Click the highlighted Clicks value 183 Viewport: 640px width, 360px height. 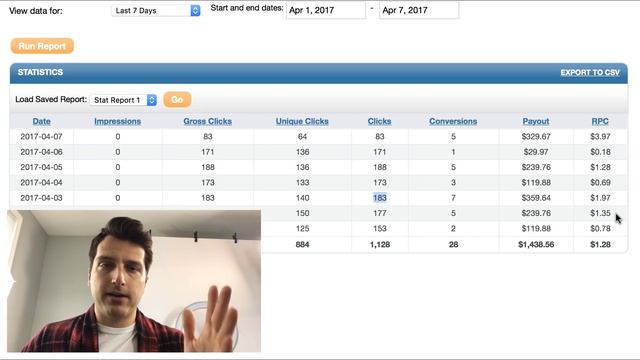380,198
